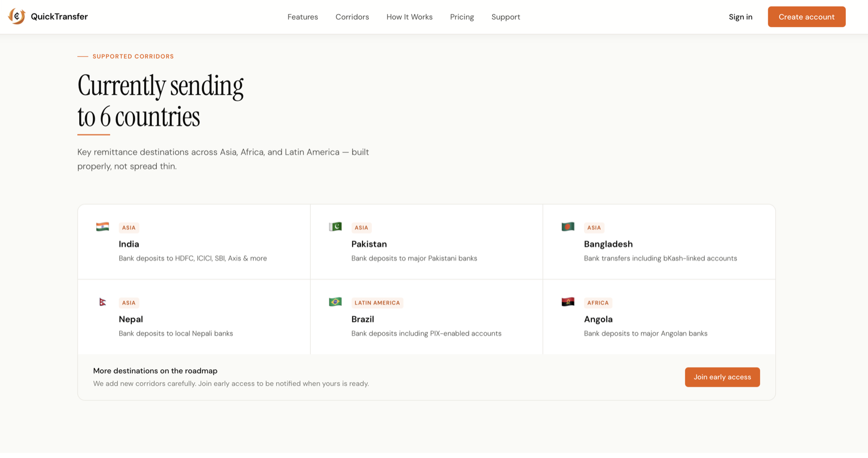Click the Brazil flag icon
The height and width of the screenshot is (458, 868).
pyautogui.click(x=335, y=302)
